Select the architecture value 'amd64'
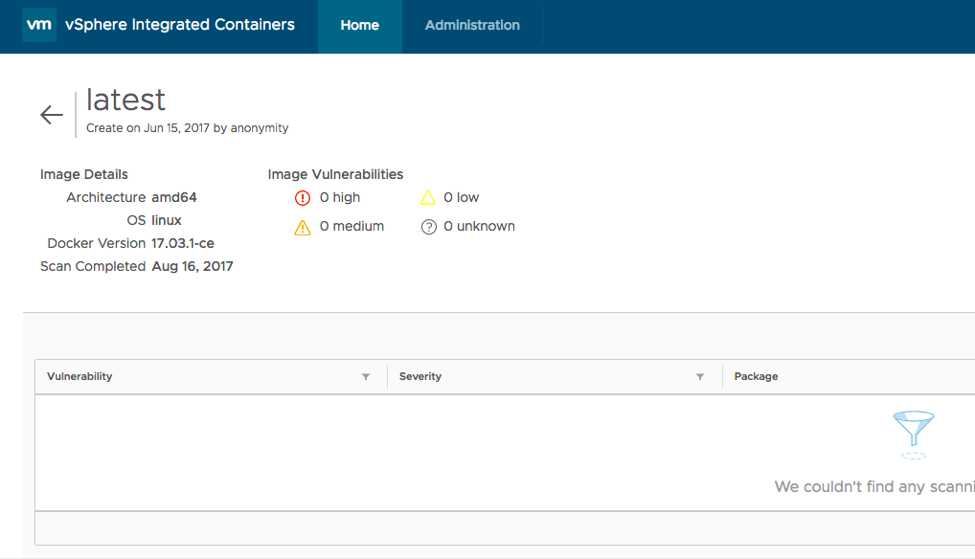 click(174, 197)
